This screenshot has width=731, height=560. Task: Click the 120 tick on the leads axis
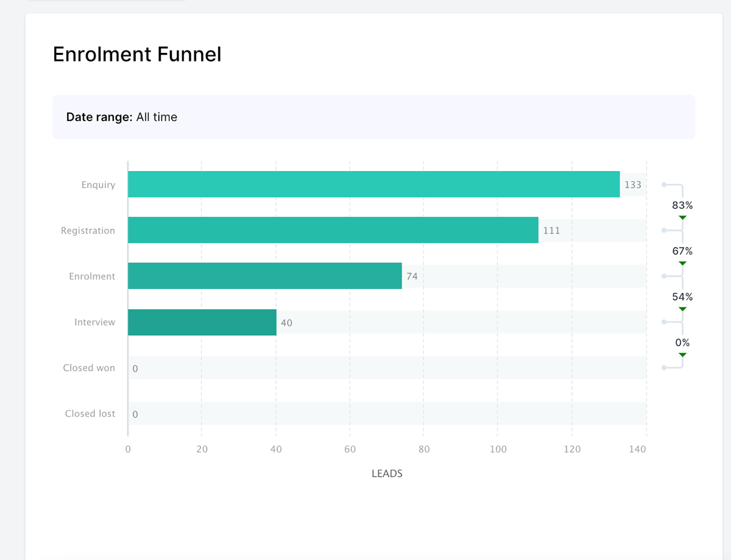coord(572,449)
